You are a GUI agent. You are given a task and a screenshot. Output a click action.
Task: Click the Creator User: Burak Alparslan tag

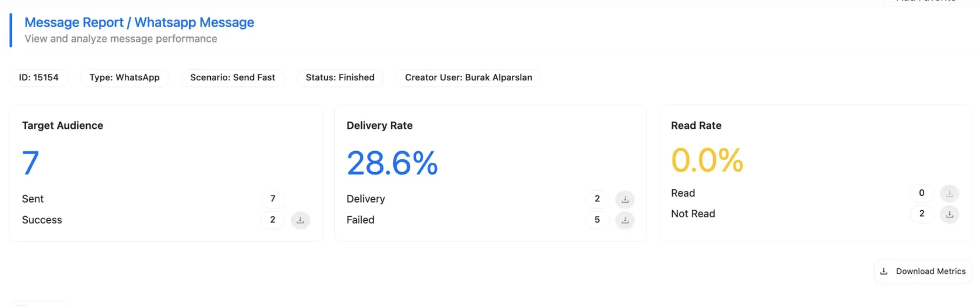468,78
